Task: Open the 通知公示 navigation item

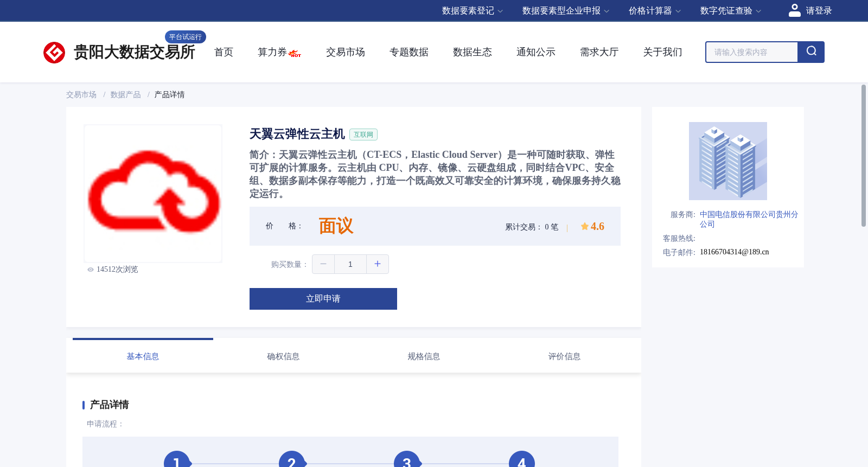Action: pos(536,52)
